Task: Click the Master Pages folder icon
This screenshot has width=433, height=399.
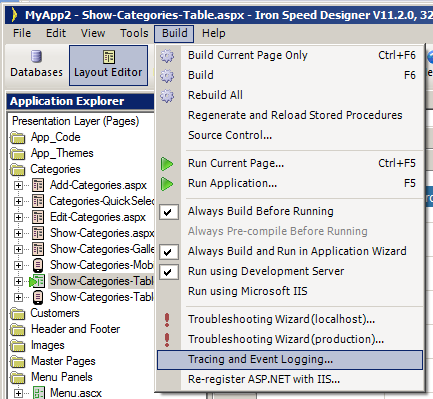Action: [x=18, y=361]
